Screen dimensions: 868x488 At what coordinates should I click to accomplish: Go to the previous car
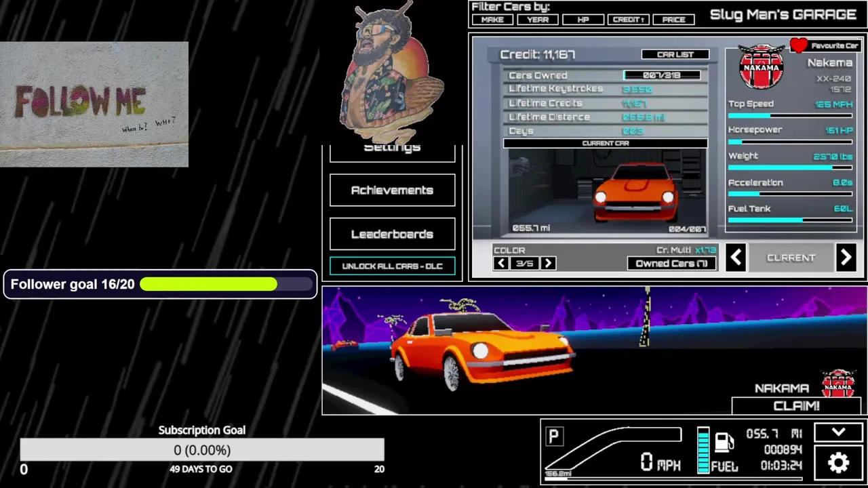tap(736, 258)
